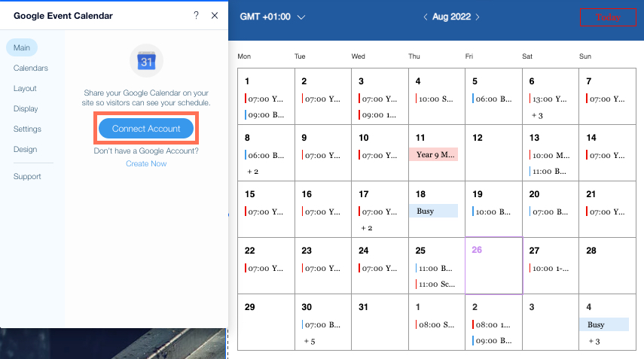Open the Year 9 M... event on August 11
Screen dimensions: 644x359
[x=434, y=154]
